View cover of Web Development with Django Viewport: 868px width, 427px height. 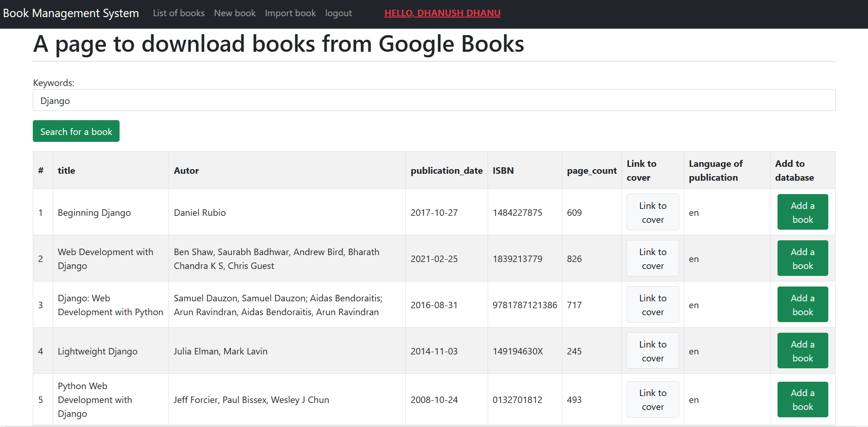(x=652, y=258)
